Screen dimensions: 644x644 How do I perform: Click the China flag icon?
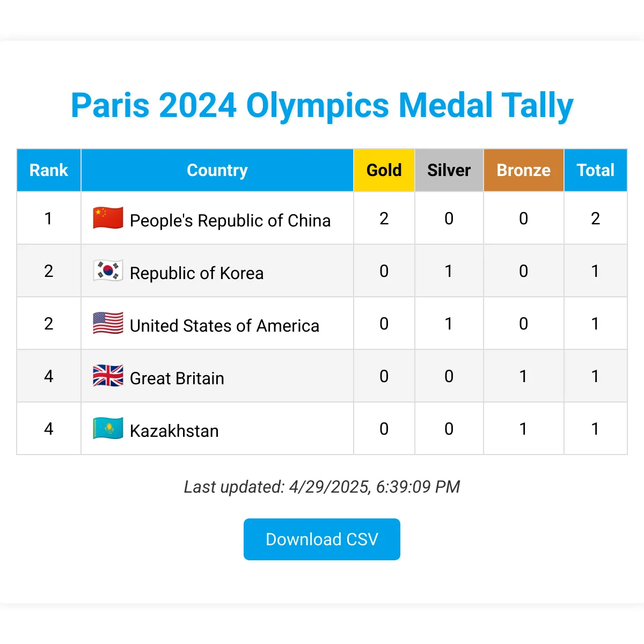[x=108, y=218]
